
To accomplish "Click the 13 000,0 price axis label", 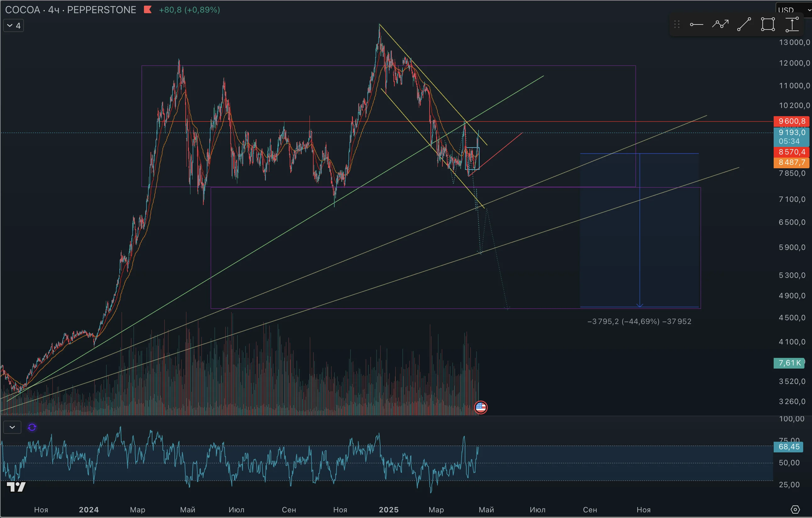I will (x=794, y=42).
